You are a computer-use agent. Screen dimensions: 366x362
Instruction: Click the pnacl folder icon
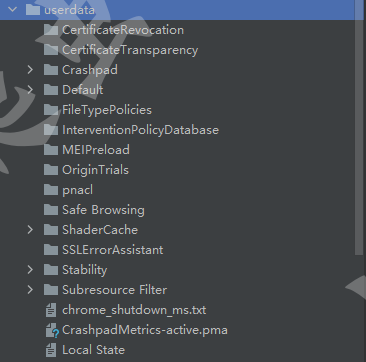[51, 190]
